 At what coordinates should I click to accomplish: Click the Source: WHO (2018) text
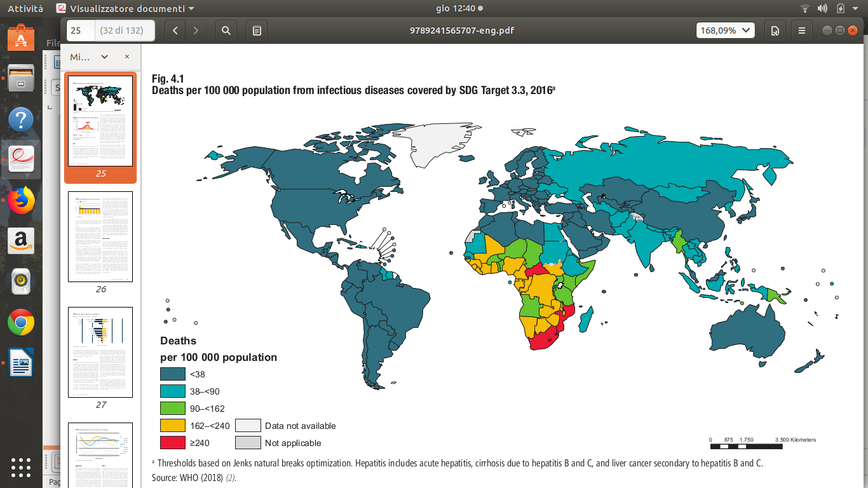click(194, 477)
